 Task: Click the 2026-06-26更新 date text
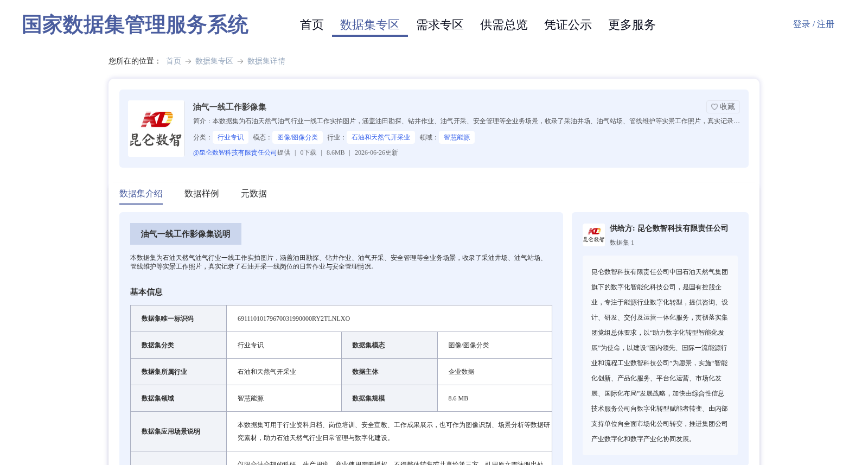pos(376,152)
